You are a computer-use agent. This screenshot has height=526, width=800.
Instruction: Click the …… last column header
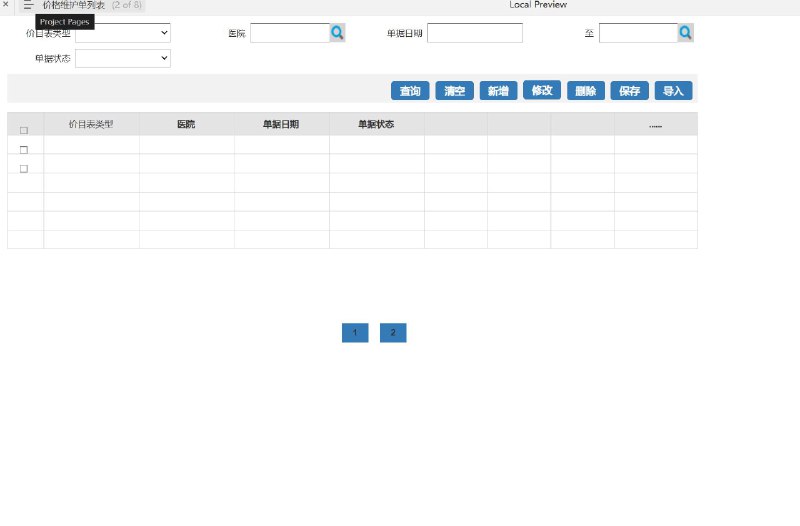656,124
